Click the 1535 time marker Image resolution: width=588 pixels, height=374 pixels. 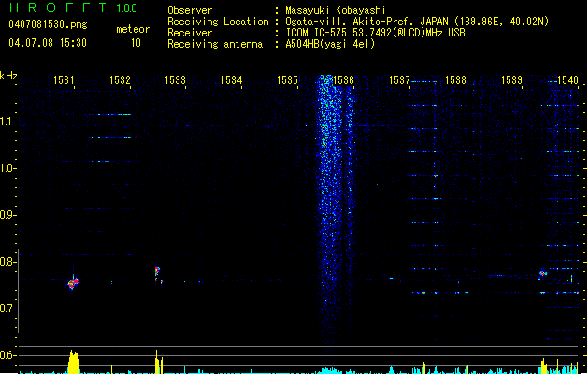click(287, 80)
